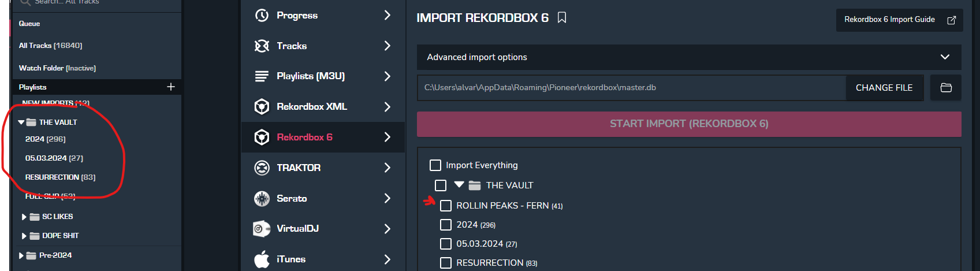Collapse THE VAULT folder in import list
The width and height of the screenshot is (980, 271).
point(459,185)
